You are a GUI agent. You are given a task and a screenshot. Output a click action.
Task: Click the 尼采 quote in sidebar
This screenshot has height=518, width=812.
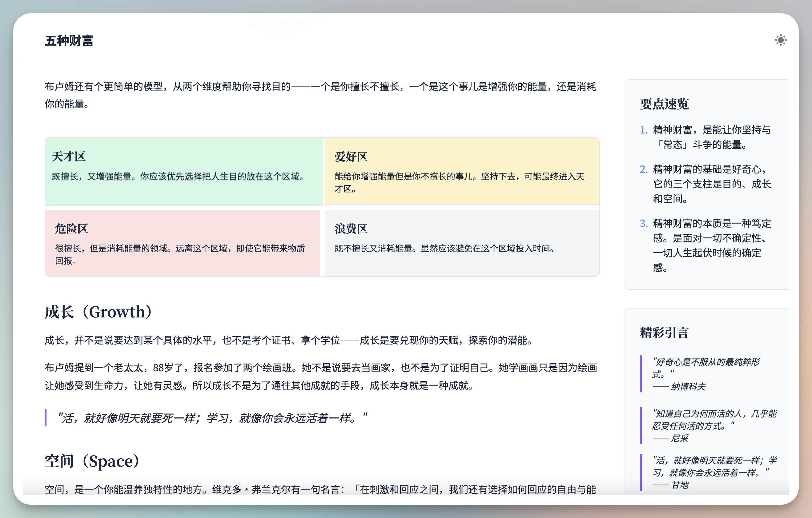pyautogui.click(x=708, y=426)
